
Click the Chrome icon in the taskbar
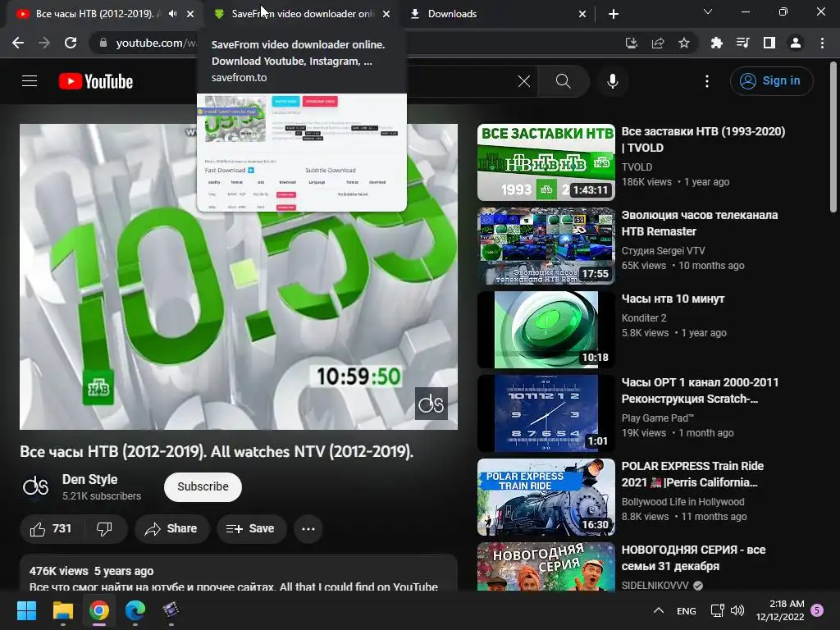(x=99, y=610)
